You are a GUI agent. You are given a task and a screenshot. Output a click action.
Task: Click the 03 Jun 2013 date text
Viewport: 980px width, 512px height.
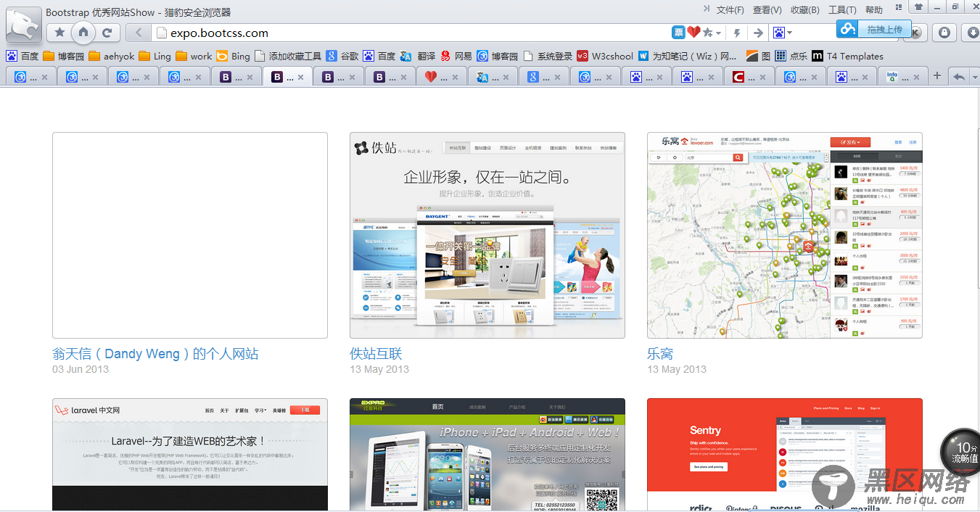click(x=81, y=369)
